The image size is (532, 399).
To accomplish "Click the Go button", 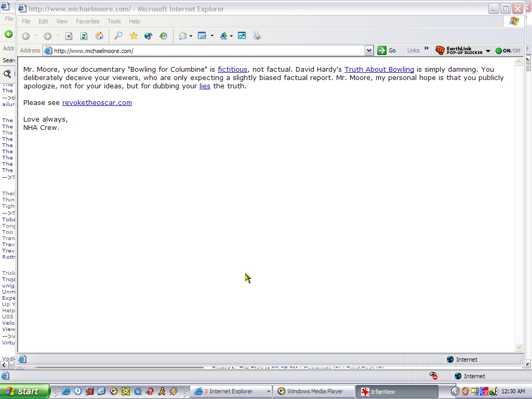I will pyautogui.click(x=387, y=50).
